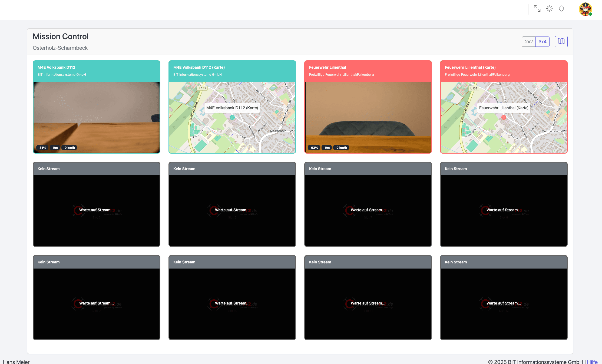Open the Feuerwehr Lilienthal camera stream

point(368,114)
